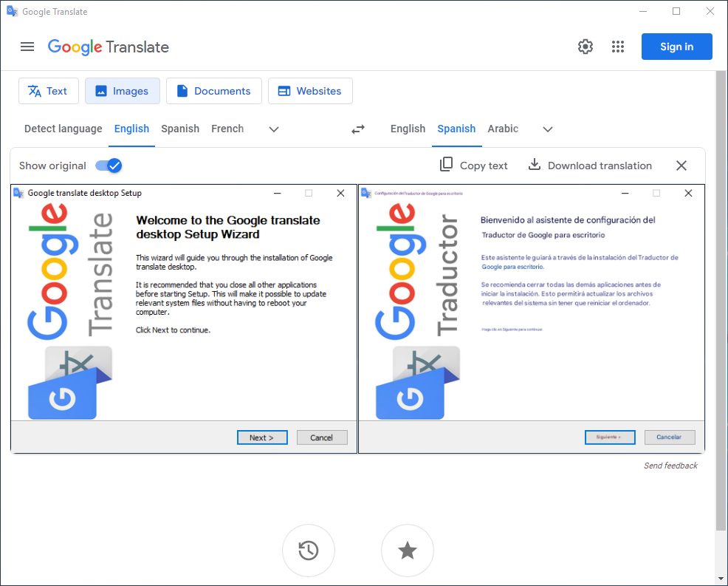Open the Send feedback link

pos(670,466)
